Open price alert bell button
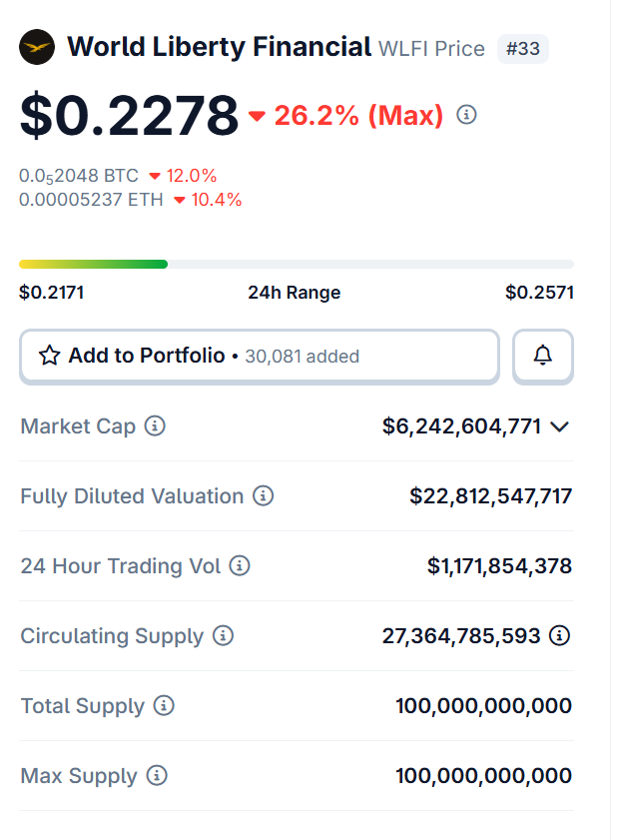Viewport: 620px width, 840px height. [x=543, y=357]
